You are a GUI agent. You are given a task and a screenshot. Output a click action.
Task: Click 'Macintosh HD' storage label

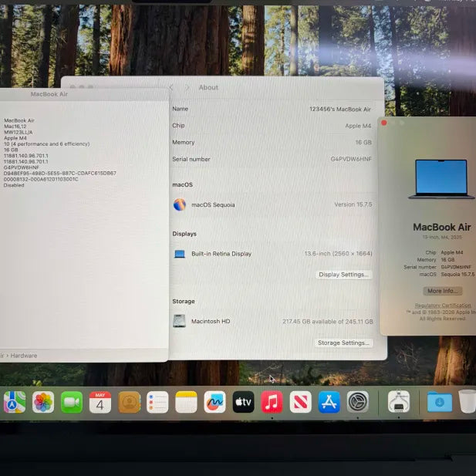tap(211, 321)
